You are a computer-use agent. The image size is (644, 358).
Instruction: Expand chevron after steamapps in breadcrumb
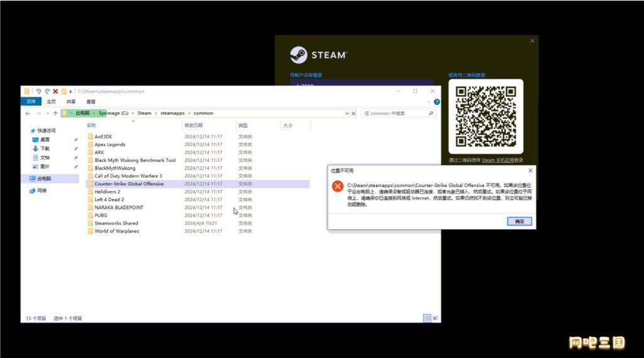click(x=189, y=113)
